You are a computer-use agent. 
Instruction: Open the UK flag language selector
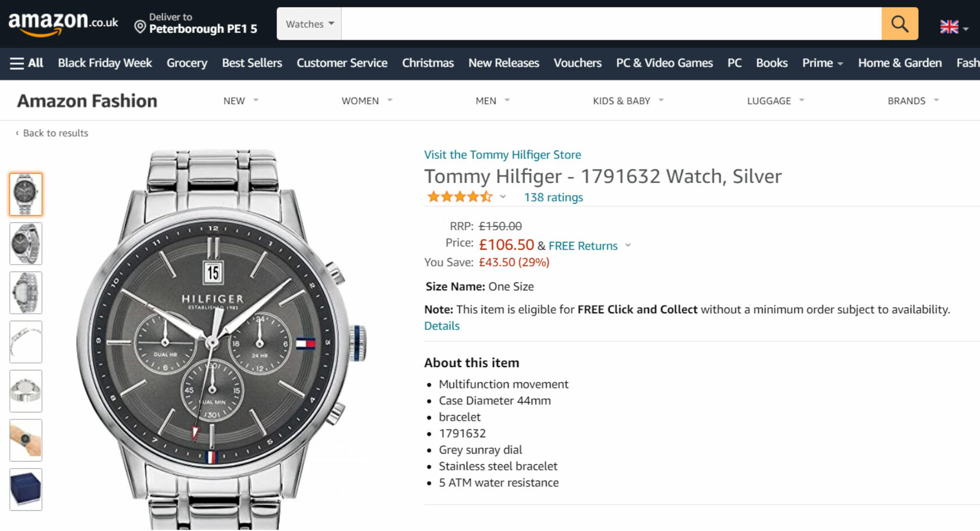953,27
